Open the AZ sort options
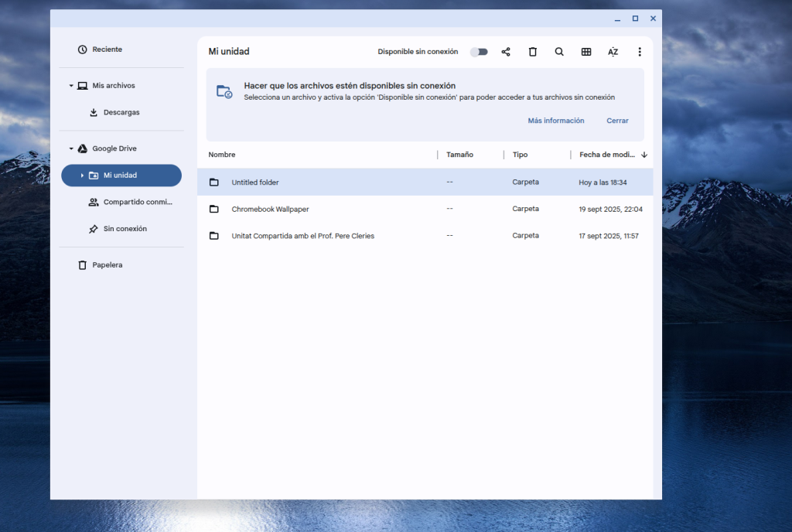The image size is (792, 532). click(613, 52)
